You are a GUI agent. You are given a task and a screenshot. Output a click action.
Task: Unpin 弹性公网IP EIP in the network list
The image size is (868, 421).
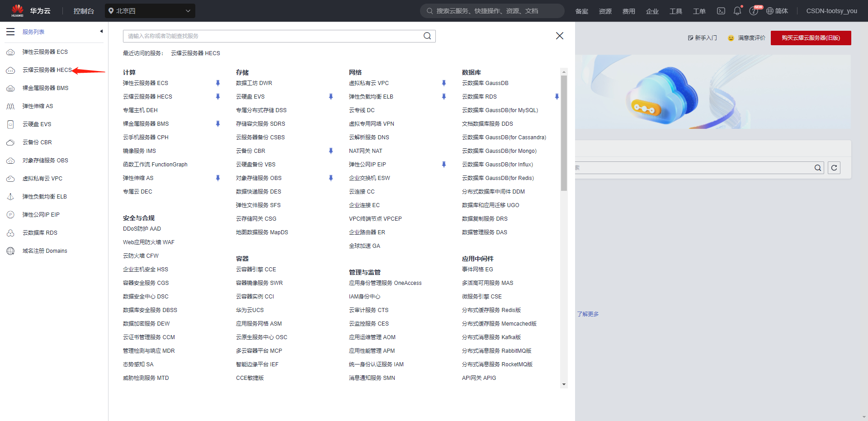pos(444,165)
